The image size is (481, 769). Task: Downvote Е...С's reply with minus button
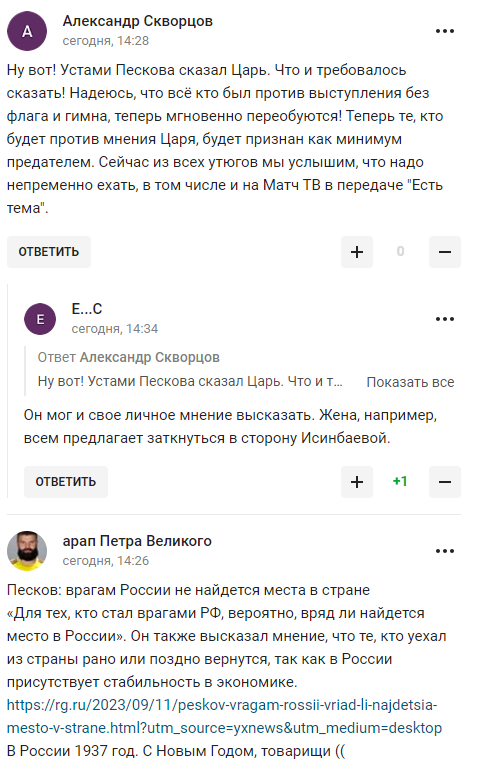(445, 482)
